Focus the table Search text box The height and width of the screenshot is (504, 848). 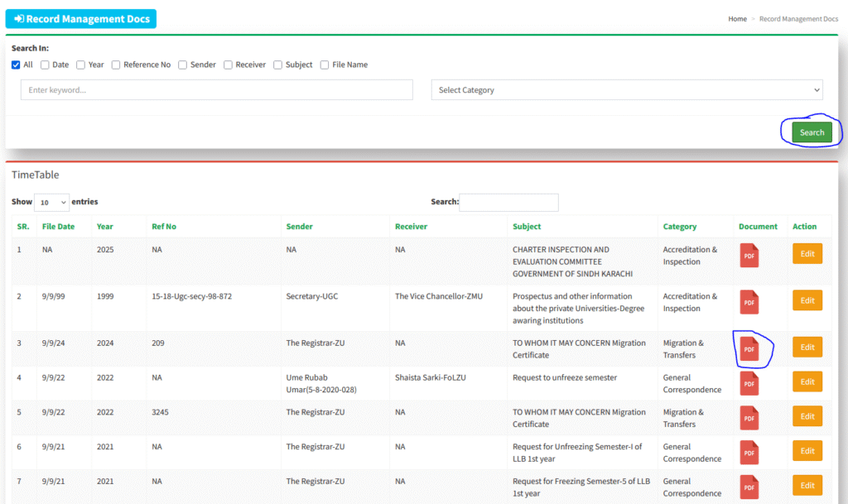pos(508,202)
